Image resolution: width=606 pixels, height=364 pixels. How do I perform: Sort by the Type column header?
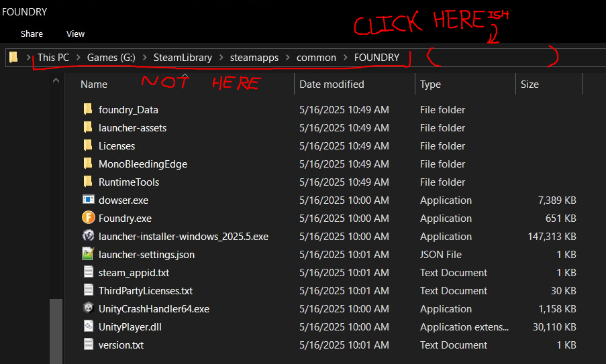tap(430, 84)
